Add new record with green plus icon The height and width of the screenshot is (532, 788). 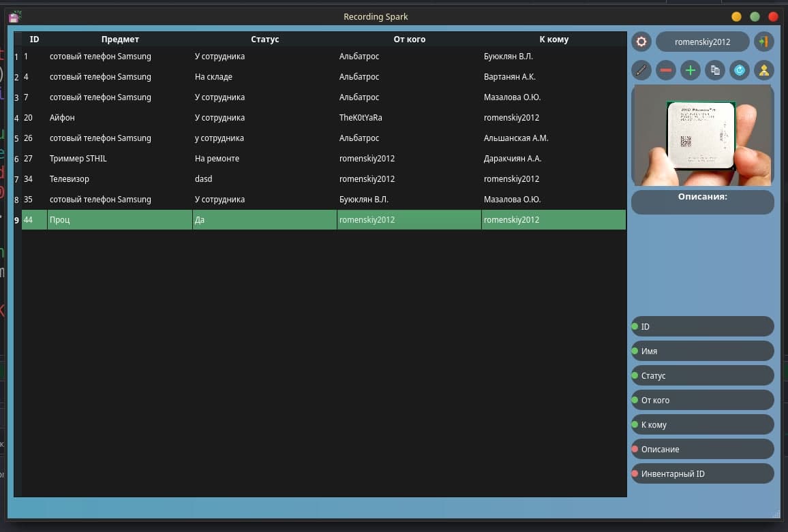691,70
